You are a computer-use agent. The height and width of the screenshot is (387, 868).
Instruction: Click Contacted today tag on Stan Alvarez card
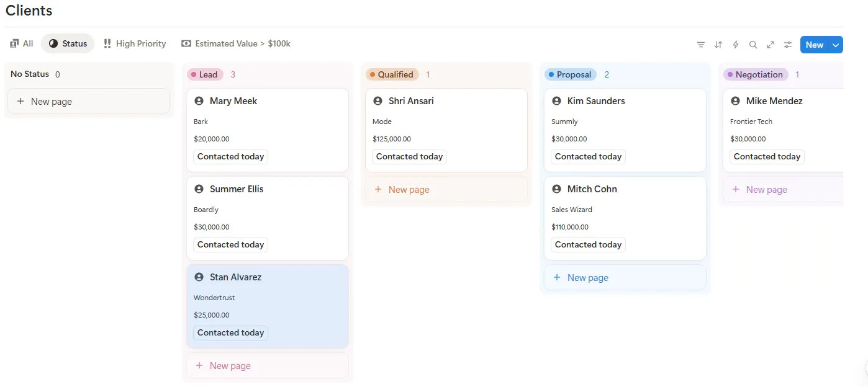(230, 332)
